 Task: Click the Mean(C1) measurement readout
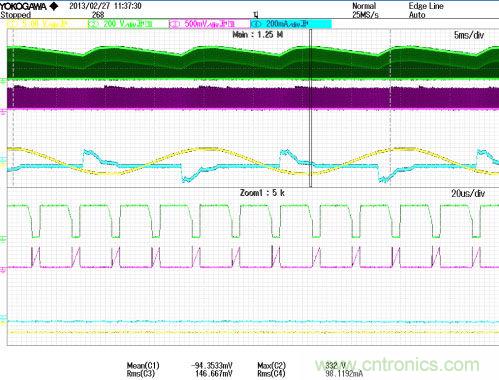pyautogui.click(x=180, y=366)
